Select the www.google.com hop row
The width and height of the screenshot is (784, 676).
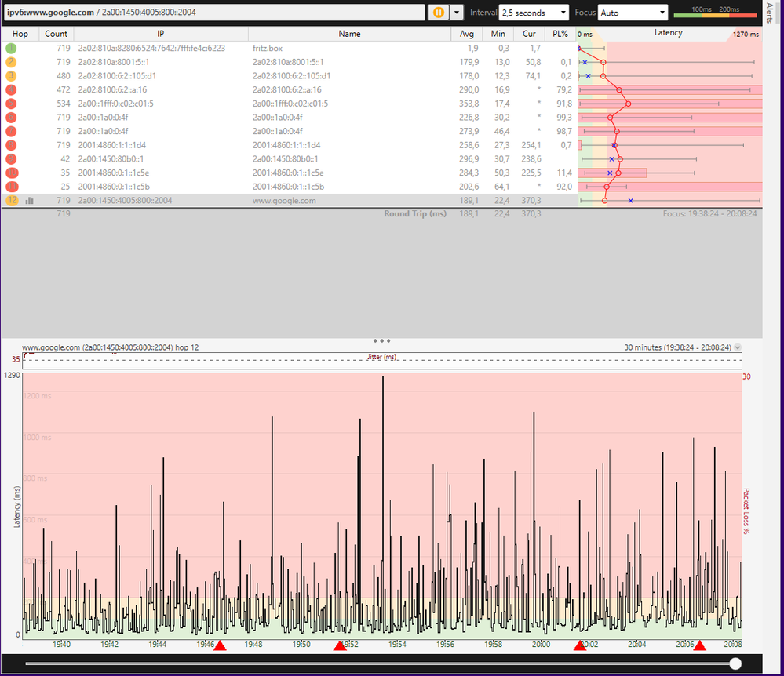[x=314, y=201]
